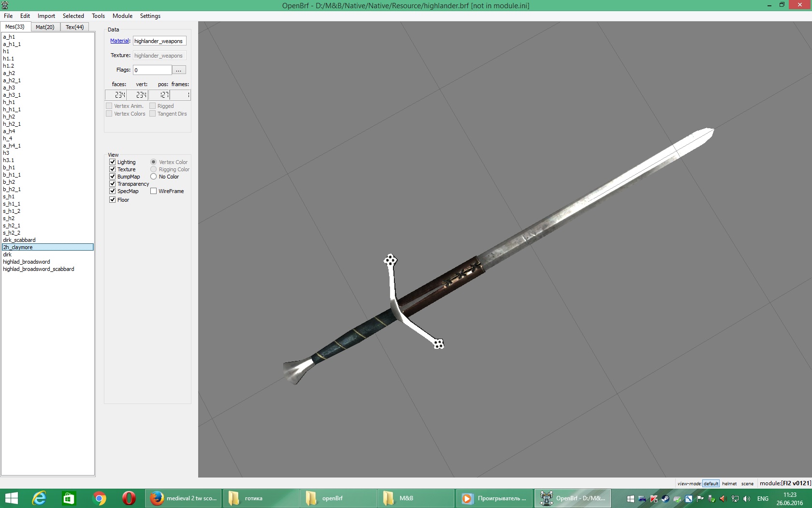Screen dimensions: 812x508
Task: Select the Mes(33) tab
Action: [x=15, y=27]
